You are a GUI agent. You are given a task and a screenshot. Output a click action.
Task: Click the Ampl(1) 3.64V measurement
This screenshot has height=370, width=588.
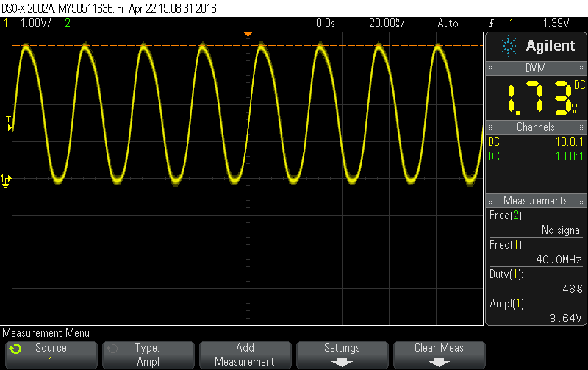pos(536,310)
